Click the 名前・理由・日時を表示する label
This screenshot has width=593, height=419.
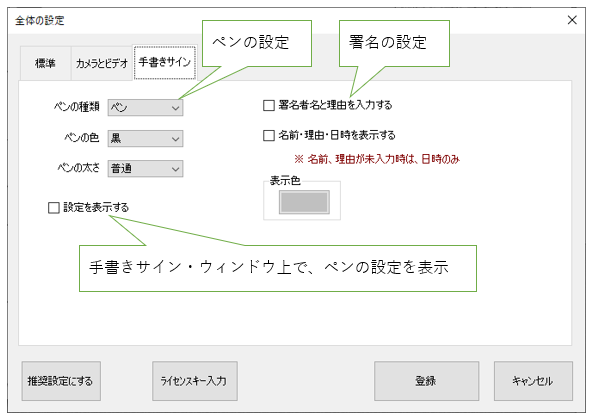(337, 135)
